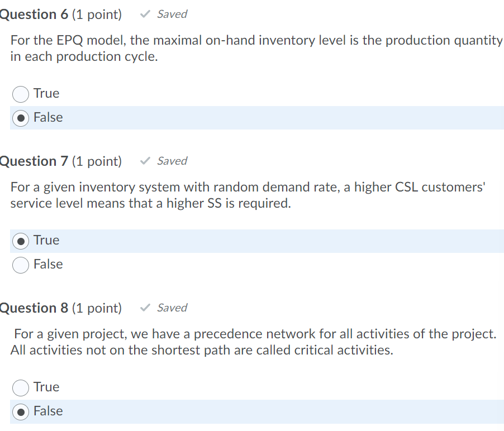Select True for the CSL service level question
504x431 pixels.
[x=20, y=241]
